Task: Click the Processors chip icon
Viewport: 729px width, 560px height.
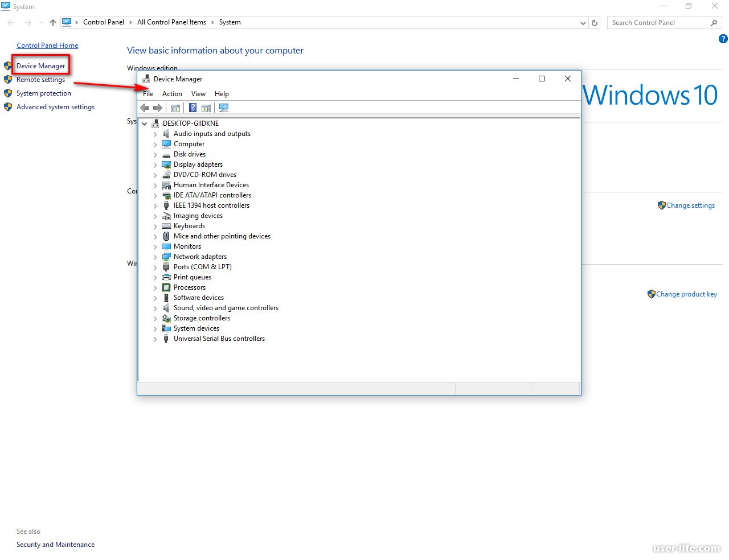Action: [166, 287]
